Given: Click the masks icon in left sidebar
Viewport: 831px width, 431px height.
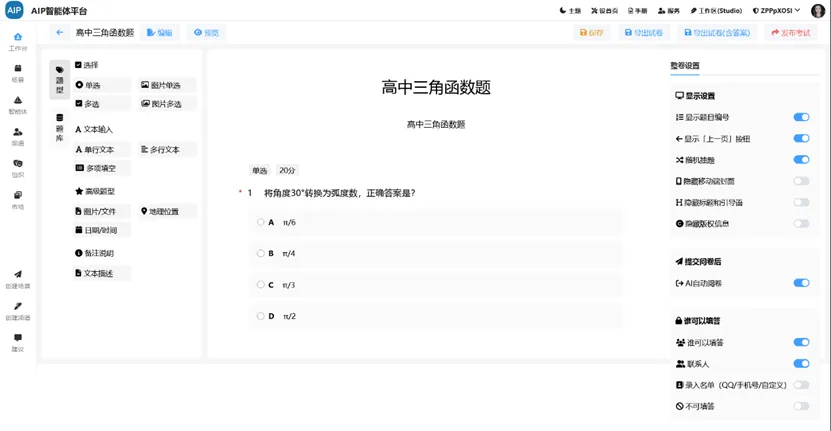Looking at the screenshot, I should pyautogui.click(x=17, y=163).
